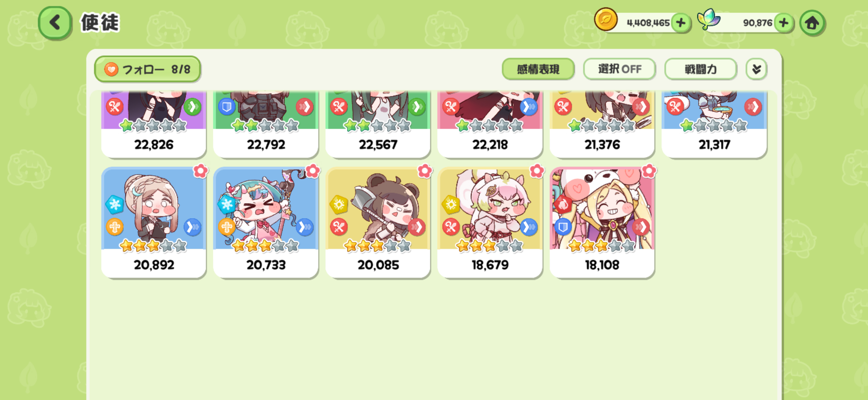The height and width of the screenshot is (400, 868).
Task: Click flower badge on the 20,892 card
Action: pos(200,171)
